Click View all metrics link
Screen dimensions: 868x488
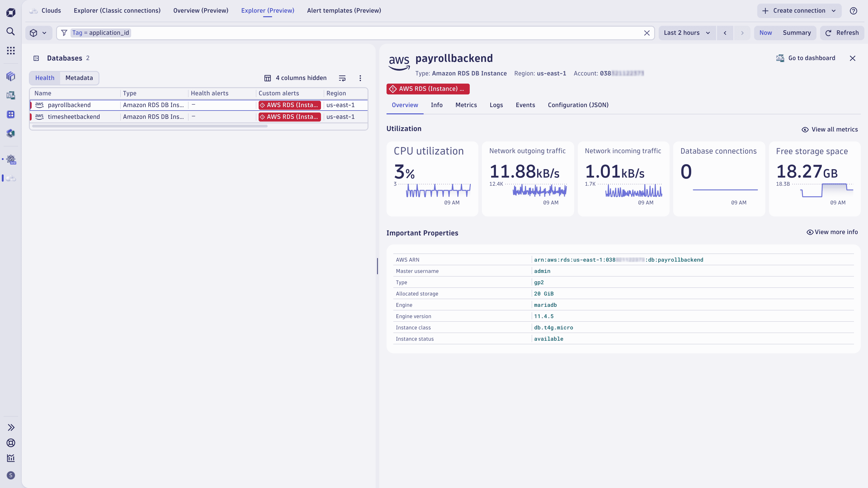[x=830, y=130]
